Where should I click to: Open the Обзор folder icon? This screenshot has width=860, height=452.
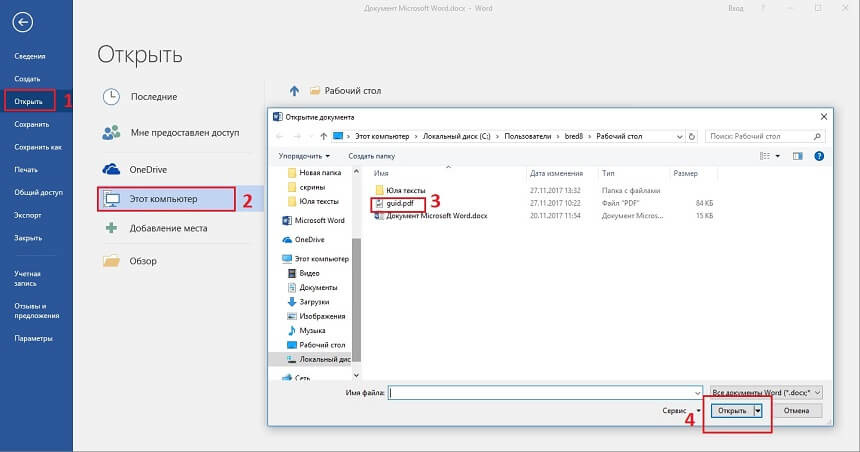[x=112, y=261]
